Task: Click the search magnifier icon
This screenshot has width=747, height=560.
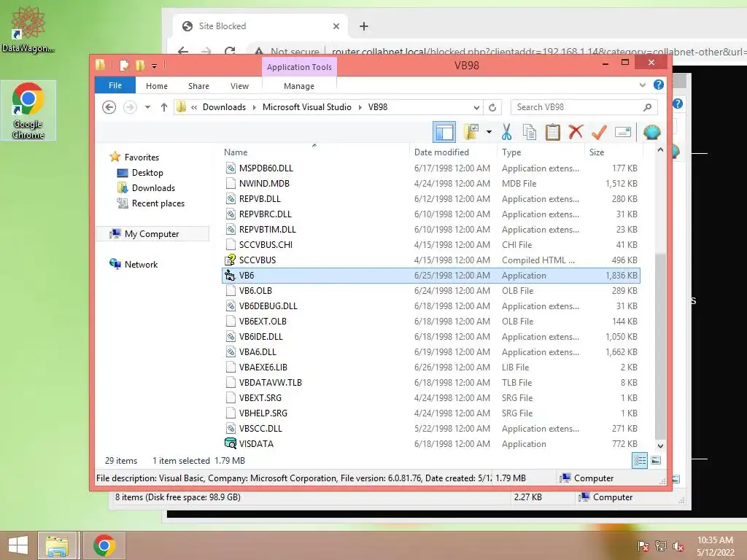Action: (x=647, y=107)
